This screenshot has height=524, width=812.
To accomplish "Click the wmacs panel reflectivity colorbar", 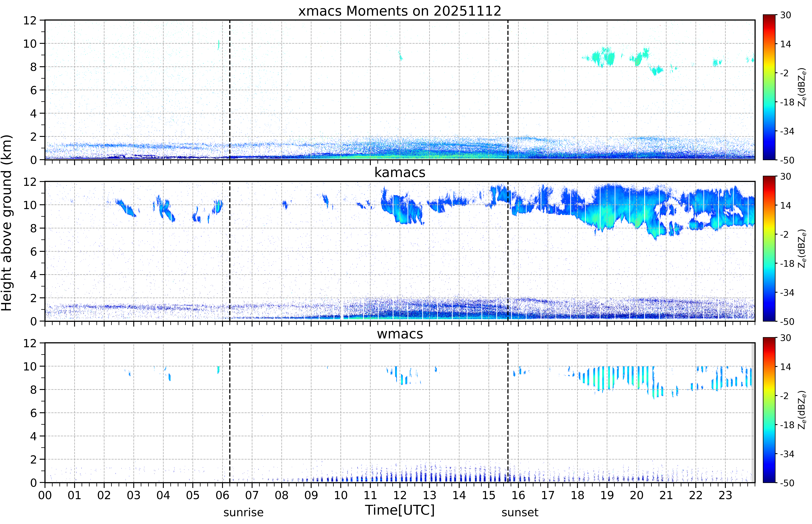I will click(769, 410).
